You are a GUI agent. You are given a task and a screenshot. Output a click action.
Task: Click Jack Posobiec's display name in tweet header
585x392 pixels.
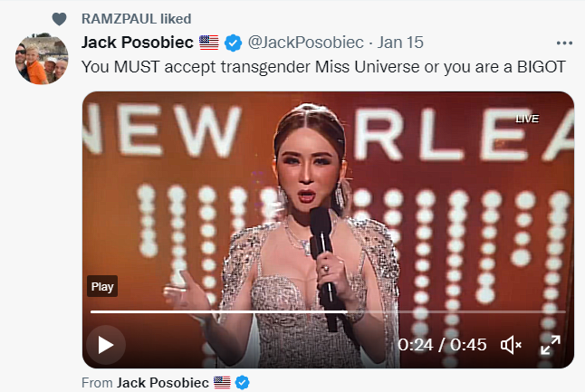[136, 43]
